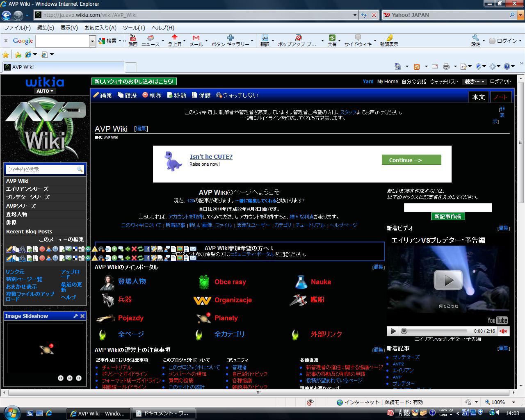Click slideshow next (forward) button
This screenshot has width=525, height=420.
tap(70, 378)
